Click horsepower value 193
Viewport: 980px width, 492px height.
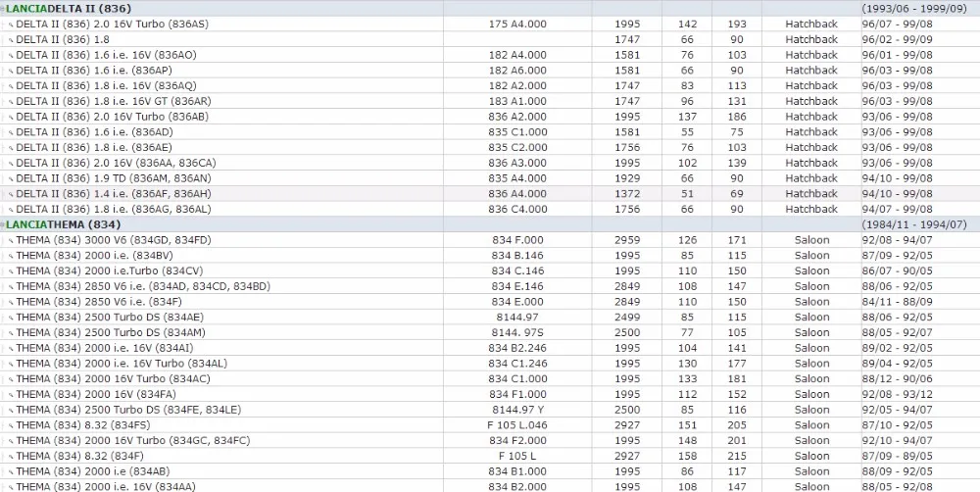737,24
